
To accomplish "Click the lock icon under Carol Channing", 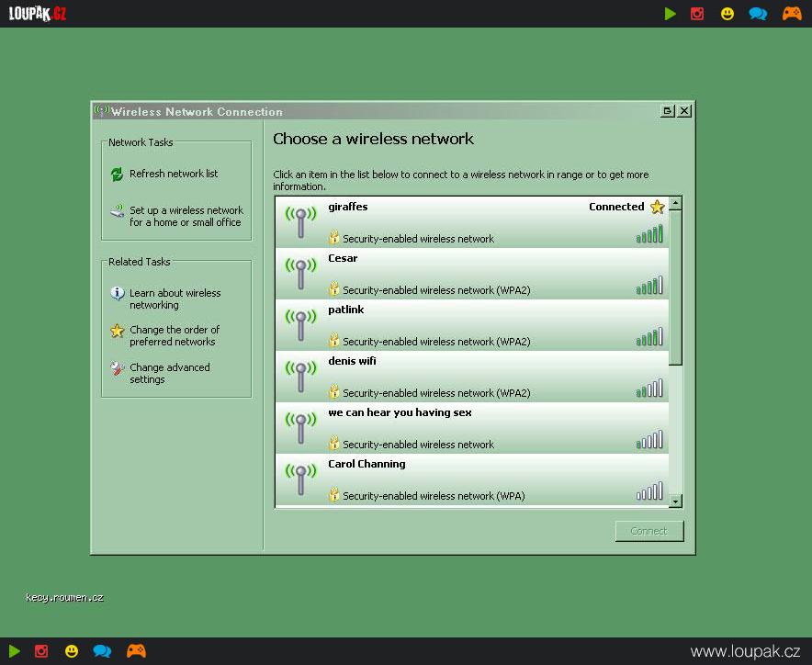I will 334,494.
